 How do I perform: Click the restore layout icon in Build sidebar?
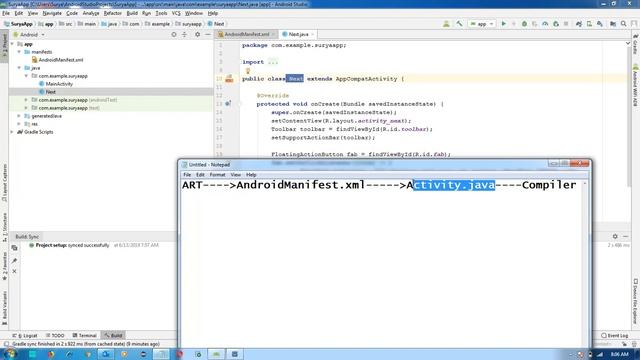tap(14, 248)
